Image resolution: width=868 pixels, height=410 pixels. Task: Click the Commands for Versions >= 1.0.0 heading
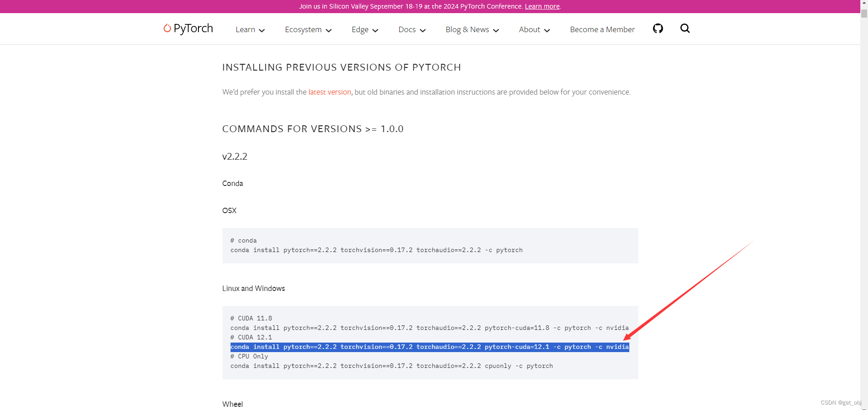coord(313,129)
